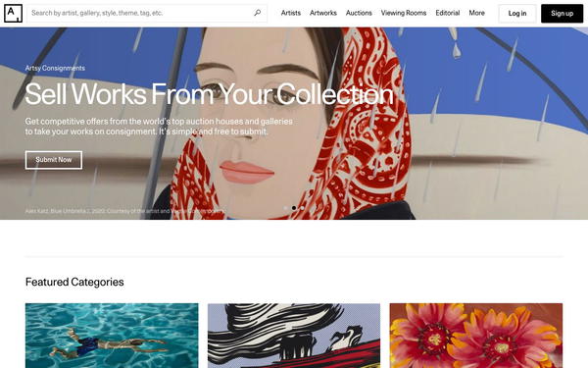
Task: Open the Editorial section
Action: [x=448, y=13]
